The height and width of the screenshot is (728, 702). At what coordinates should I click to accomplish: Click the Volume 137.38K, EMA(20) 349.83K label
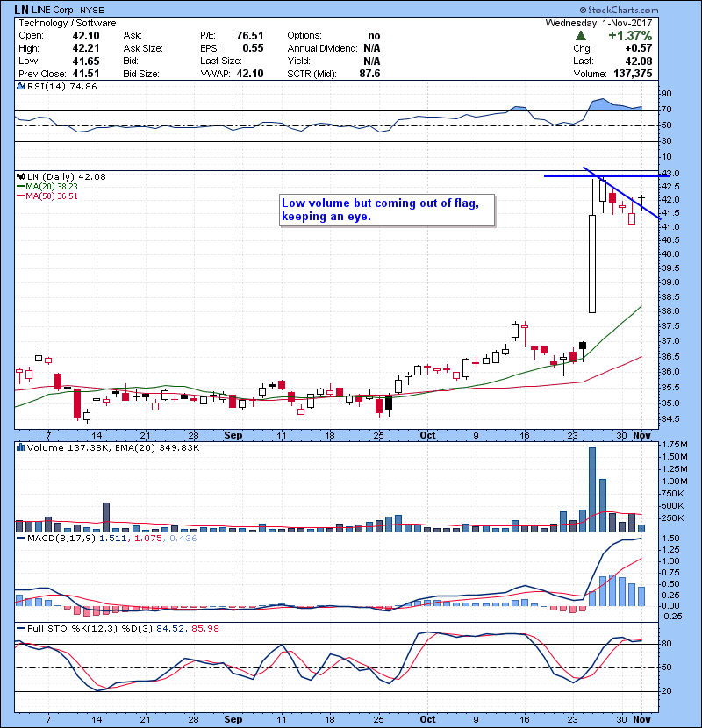[x=113, y=447]
